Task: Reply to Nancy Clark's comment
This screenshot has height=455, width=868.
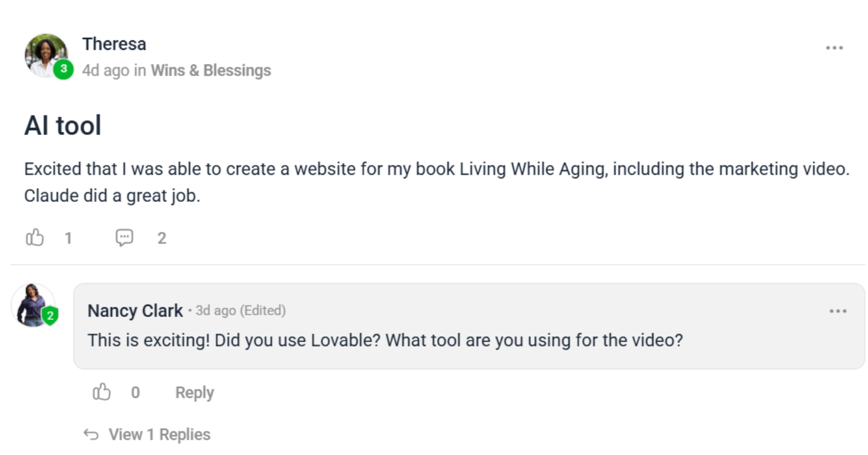Action: click(195, 392)
